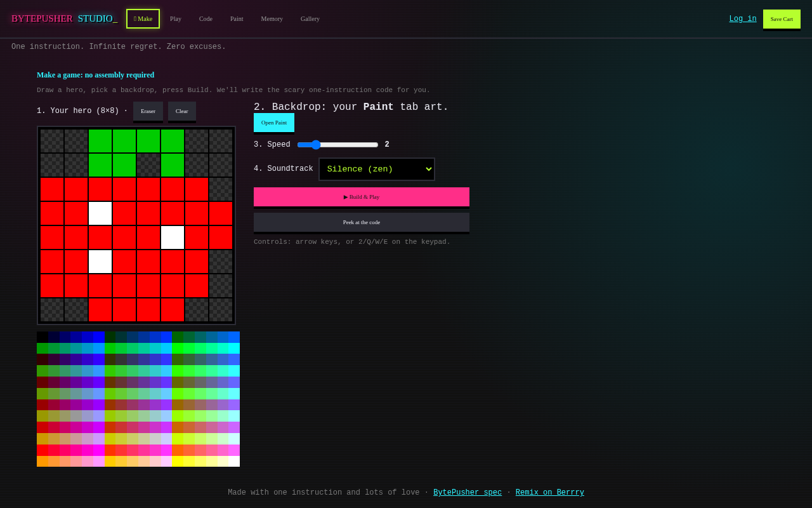
Task: Start the game with Build & Play
Action: click(x=362, y=197)
